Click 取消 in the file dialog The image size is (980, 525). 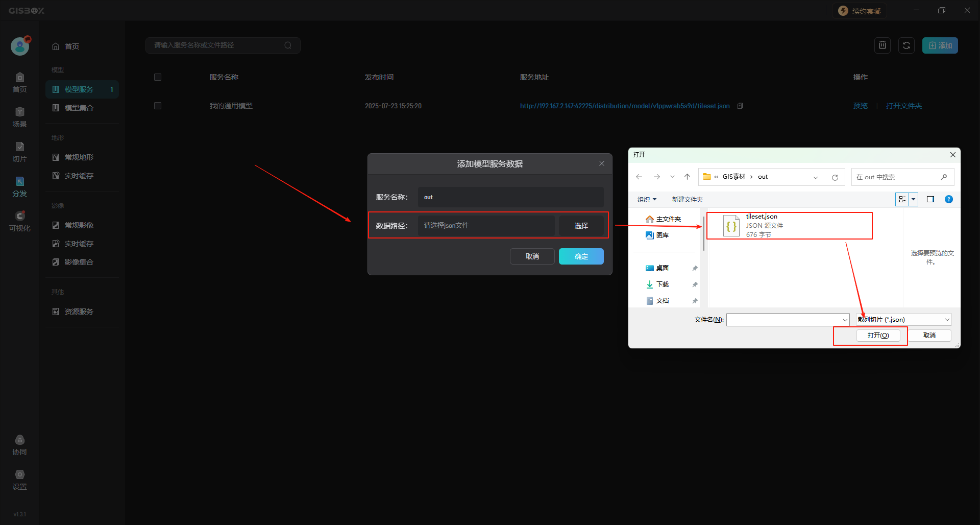(929, 336)
